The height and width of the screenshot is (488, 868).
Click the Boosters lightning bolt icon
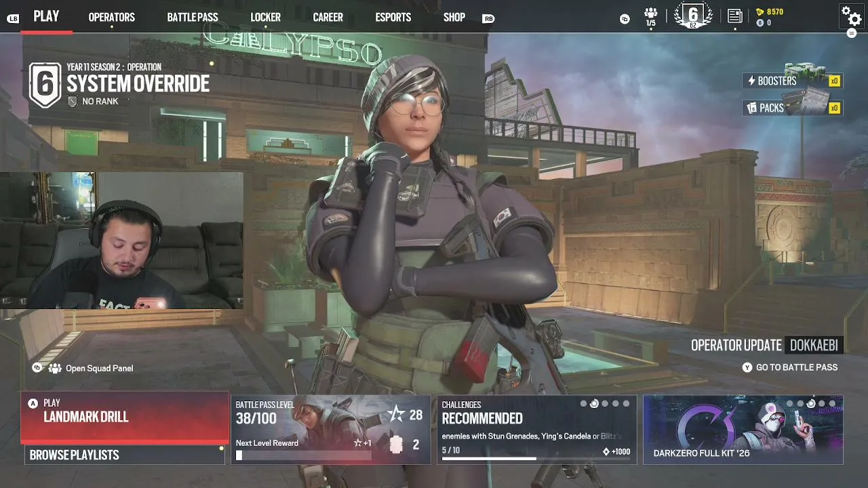751,81
